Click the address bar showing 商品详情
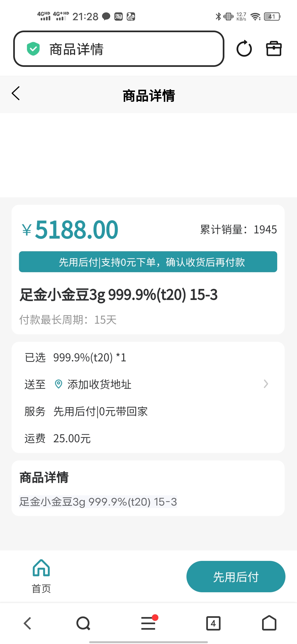 click(x=119, y=49)
